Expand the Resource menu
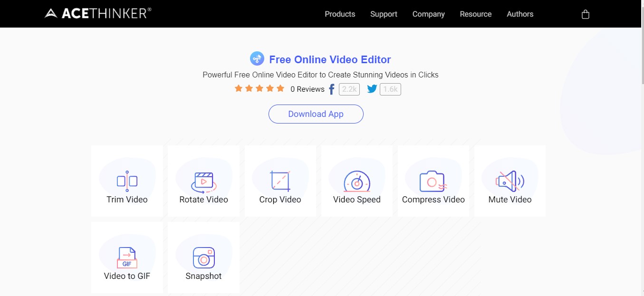This screenshot has height=296, width=644. (475, 14)
